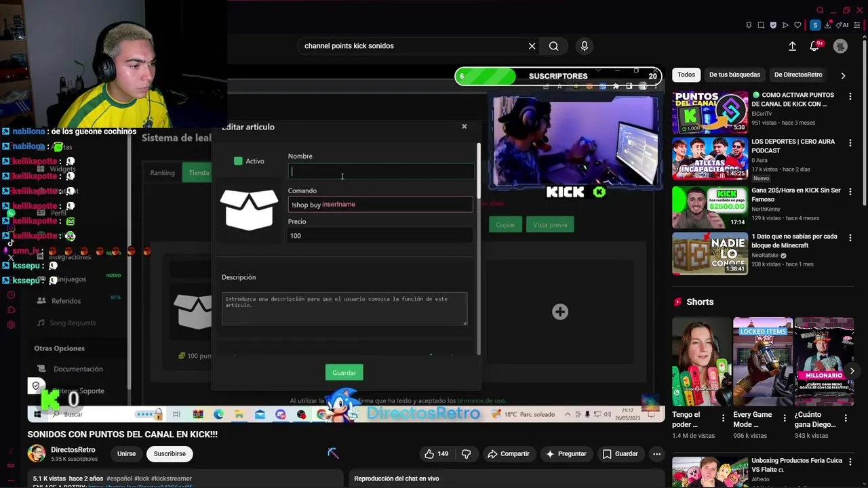This screenshot has width=868, height=488.
Task: Open more actions under the video
Action: tap(656, 453)
